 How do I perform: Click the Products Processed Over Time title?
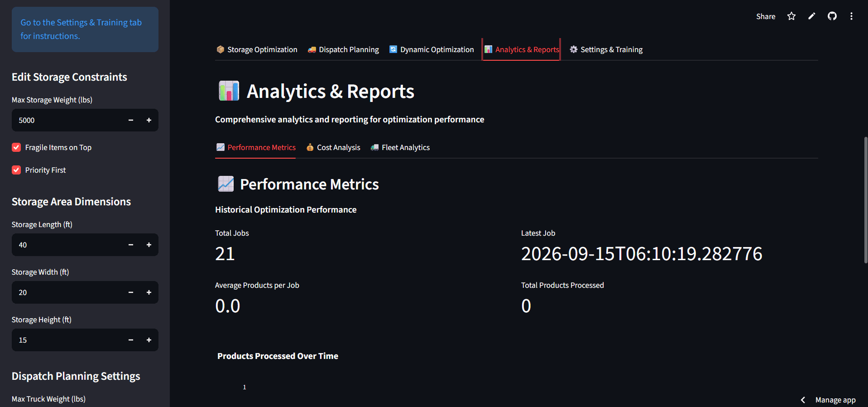(x=278, y=356)
